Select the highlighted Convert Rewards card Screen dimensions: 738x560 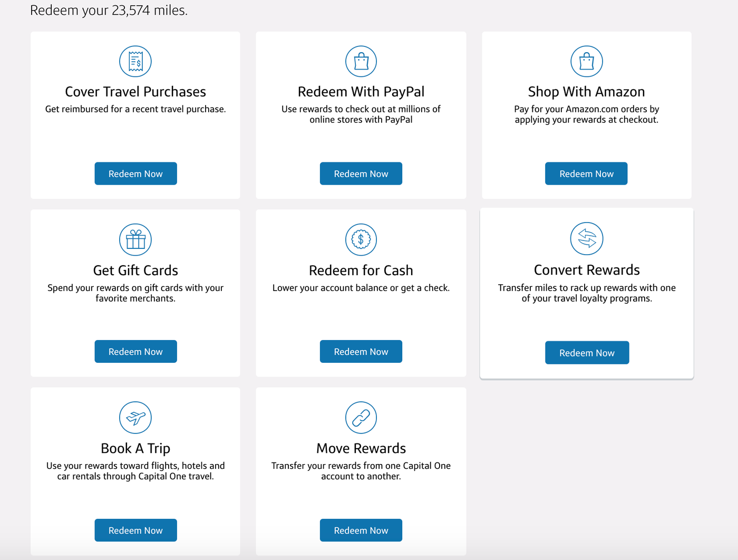(x=587, y=293)
